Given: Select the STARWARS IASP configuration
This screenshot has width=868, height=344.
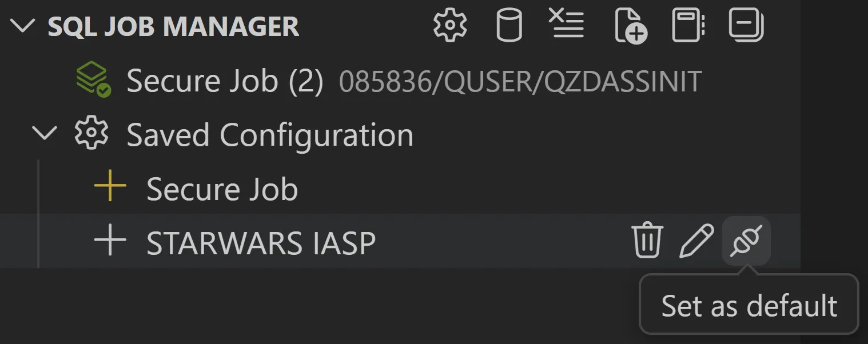Looking at the screenshot, I should (x=261, y=242).
